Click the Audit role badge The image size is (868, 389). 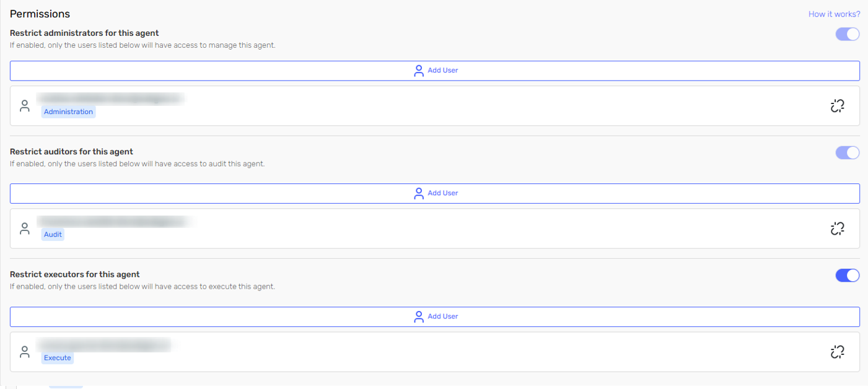point(52,234)
